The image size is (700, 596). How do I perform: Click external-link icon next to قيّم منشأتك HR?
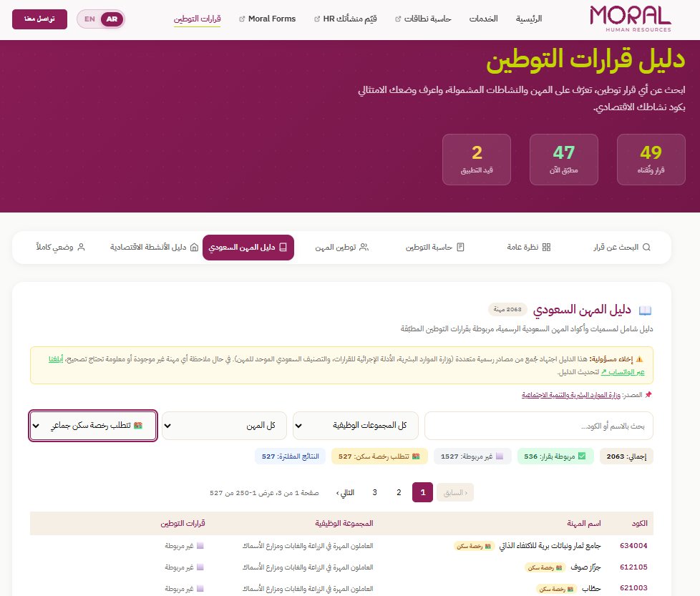pos(317,19)
